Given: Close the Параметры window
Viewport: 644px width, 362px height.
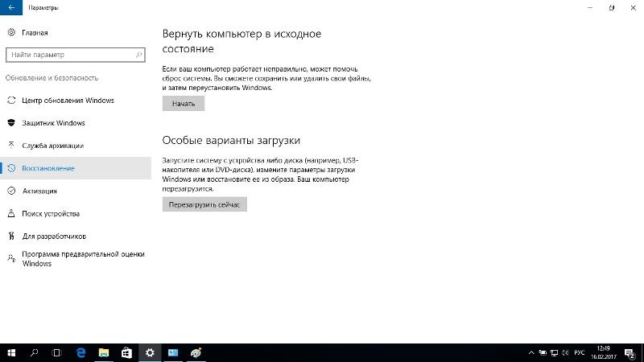Looking at the screenshot, I should [633, 7].
